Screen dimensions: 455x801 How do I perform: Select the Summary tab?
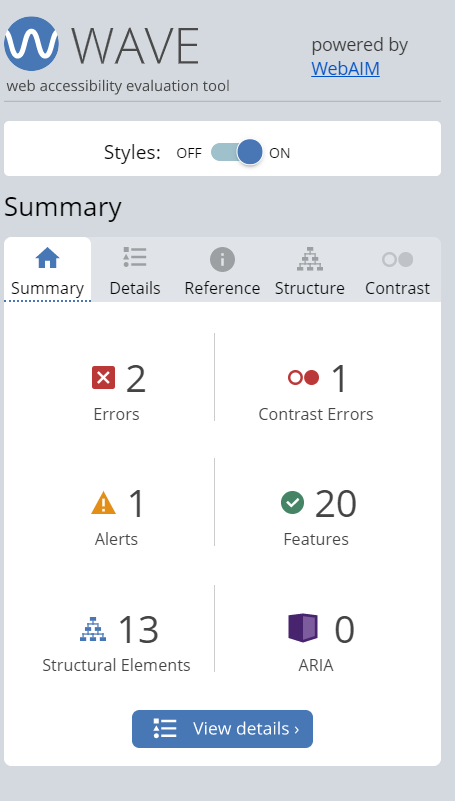click(47, 270)
